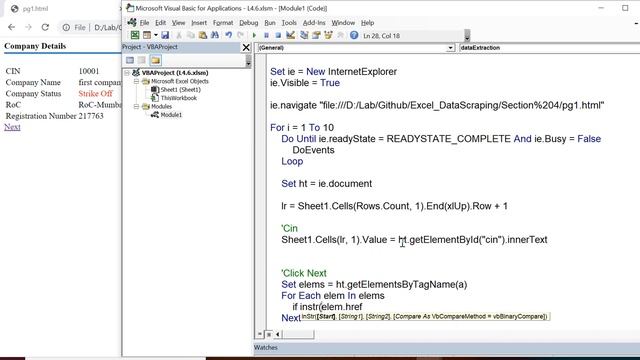Go back in the browser window
Image resolution: width=640 pixels, height=360 pixels.
point(11,27)
